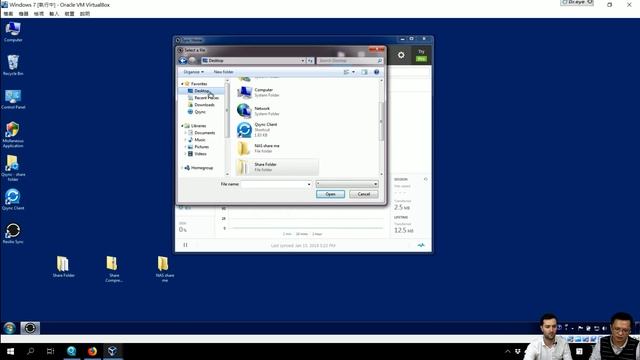
Task: Toggle the preview pane icon in dialog
Action: 364,72
